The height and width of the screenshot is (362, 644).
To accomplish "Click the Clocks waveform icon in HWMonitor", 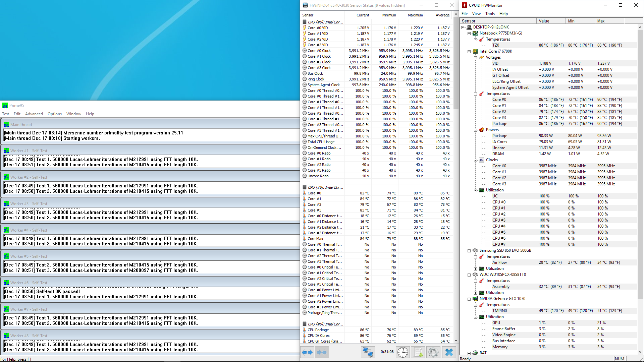I will (482, 160).
